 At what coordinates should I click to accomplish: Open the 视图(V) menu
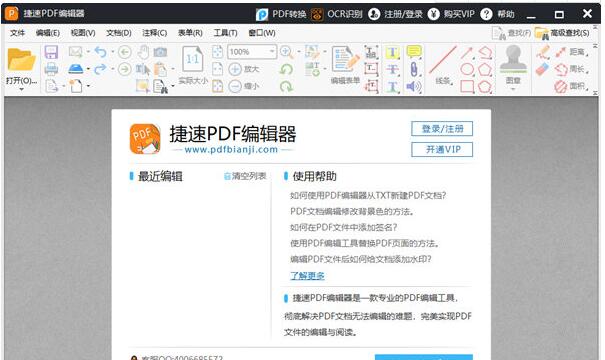(x=83, y=33)
